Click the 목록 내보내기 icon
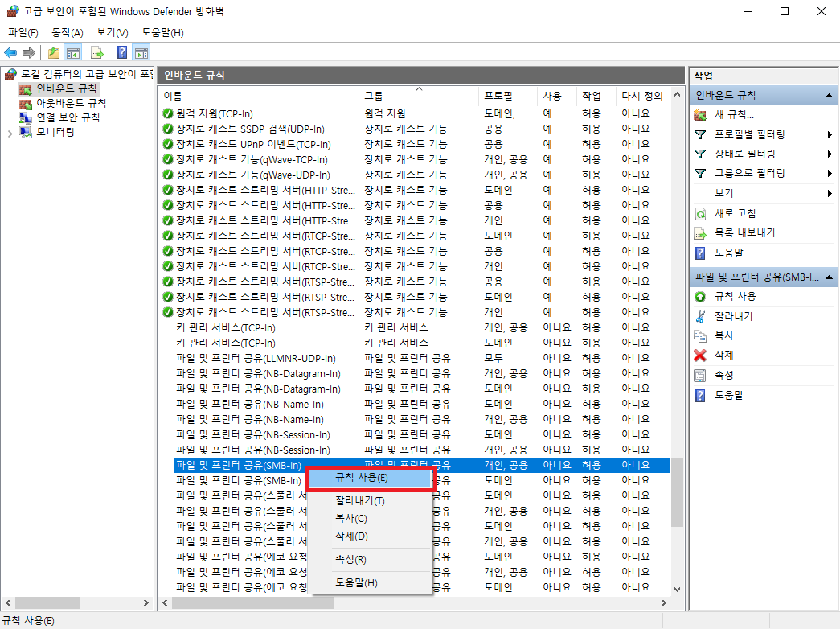This screenshot has height=629, width=840. click(x=700, y=233)
